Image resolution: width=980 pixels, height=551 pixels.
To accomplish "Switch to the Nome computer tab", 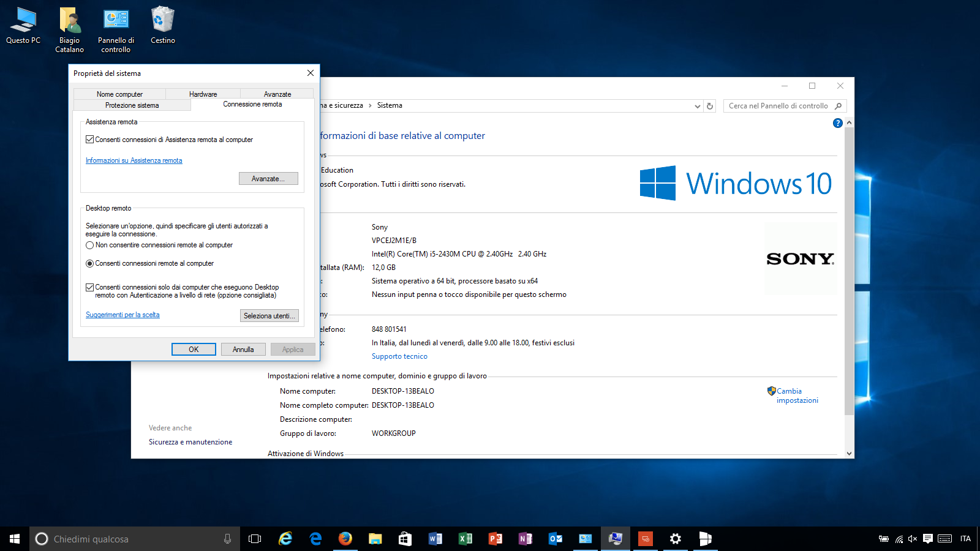I will (119, 94).
